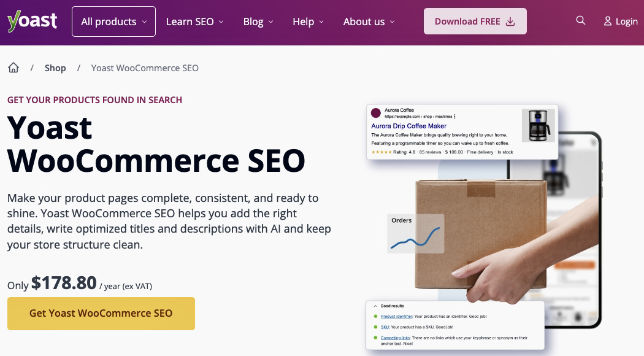Open the Aurora Drip Coffee Maker result link

coord(408,126)
